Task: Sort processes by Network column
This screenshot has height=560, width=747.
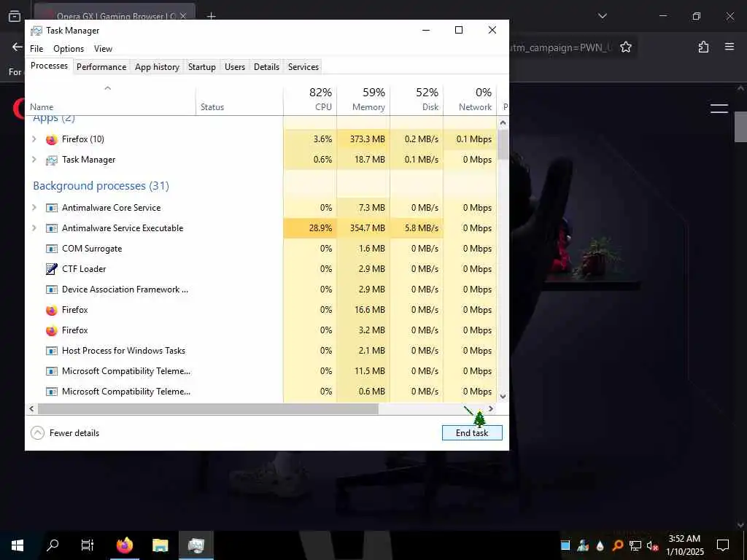Action: point(471,99)
